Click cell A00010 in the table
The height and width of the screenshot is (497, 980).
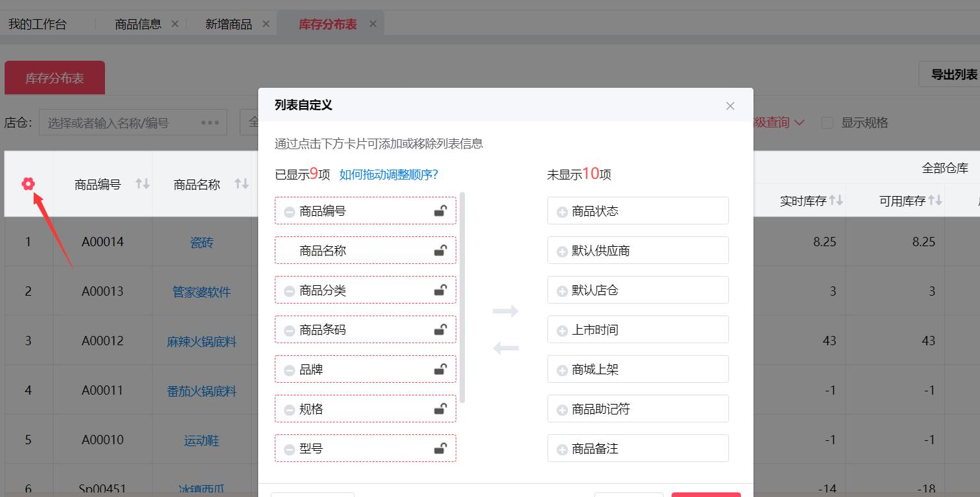coord(102,440)
